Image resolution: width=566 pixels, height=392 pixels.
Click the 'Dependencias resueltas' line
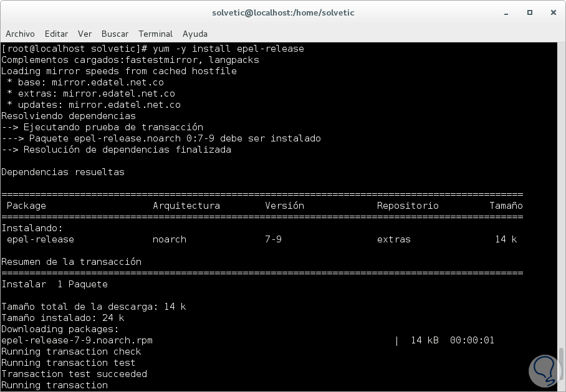click(63, 172)
